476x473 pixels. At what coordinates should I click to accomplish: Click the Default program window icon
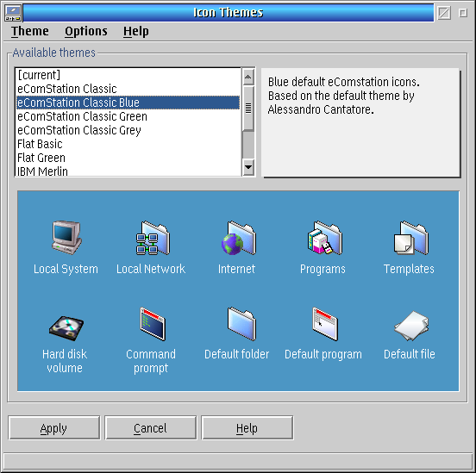[325, 324]
